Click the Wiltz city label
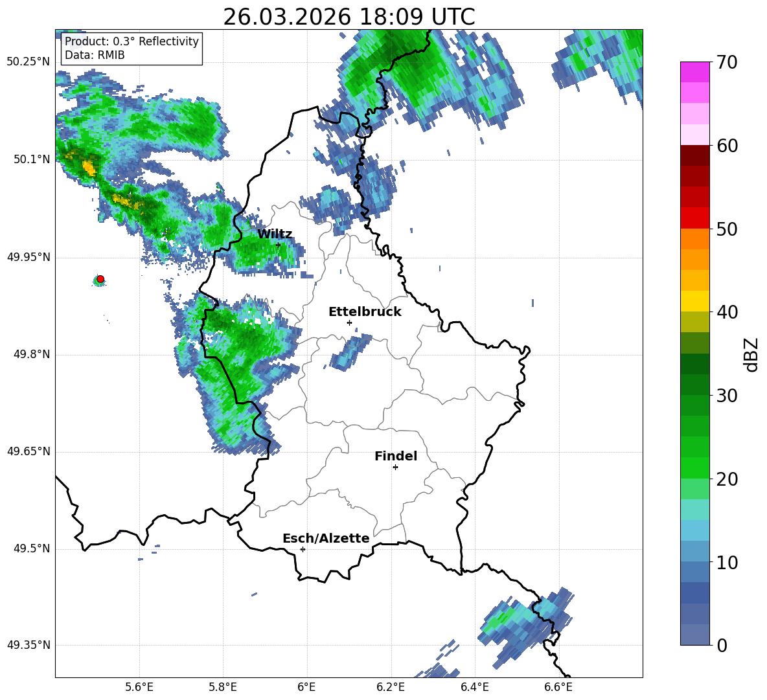This screenshot has height=700, width=767. tap(275, 234)
